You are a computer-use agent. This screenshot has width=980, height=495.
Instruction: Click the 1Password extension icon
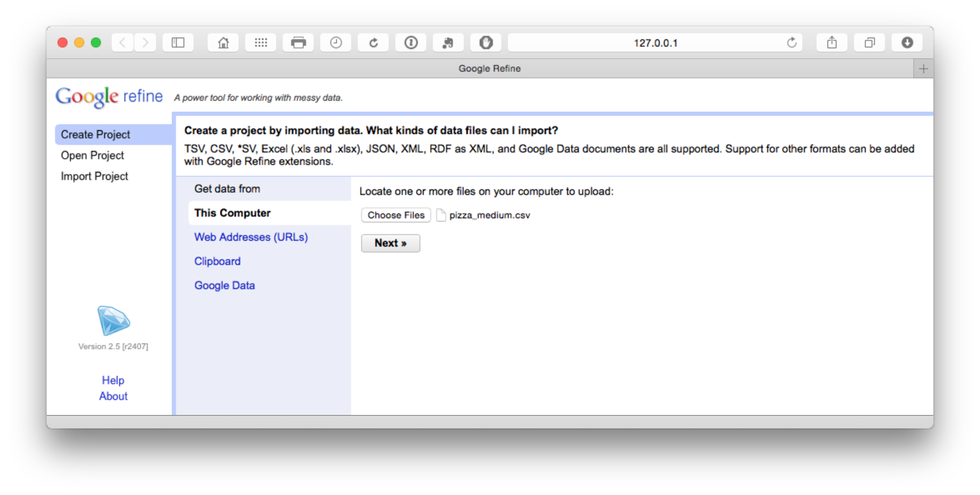click(x=411, y=42)
